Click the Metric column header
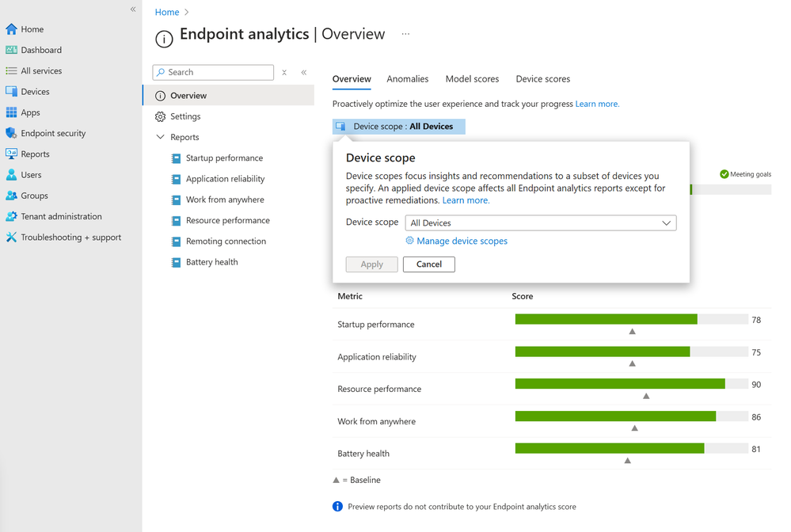 pyautogui.click(x=350, y=297)
